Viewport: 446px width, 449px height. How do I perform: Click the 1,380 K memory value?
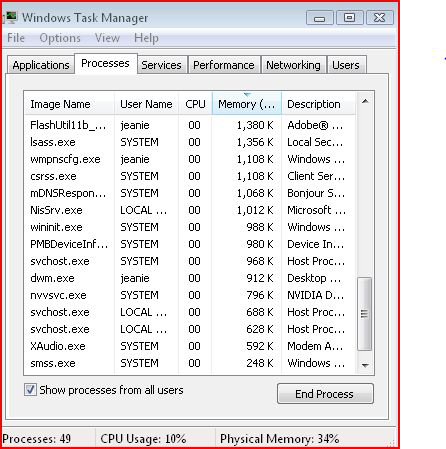click(x=255, y=125)
